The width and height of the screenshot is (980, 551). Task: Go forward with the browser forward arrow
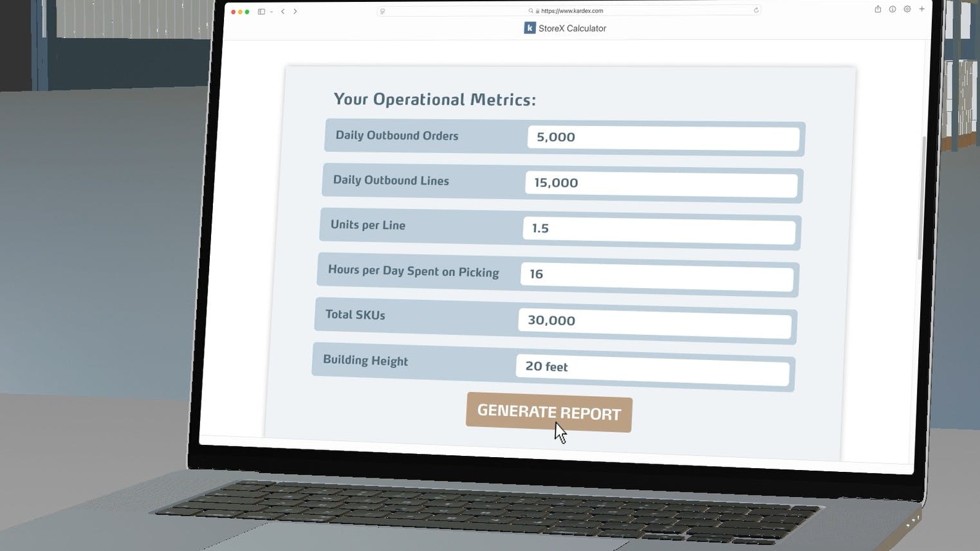tap(295, 12)
